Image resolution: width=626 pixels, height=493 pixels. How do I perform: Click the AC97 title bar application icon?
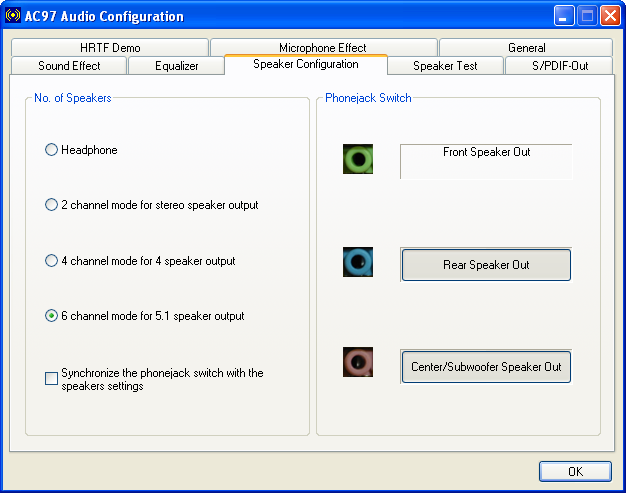(x=13, y=16)
